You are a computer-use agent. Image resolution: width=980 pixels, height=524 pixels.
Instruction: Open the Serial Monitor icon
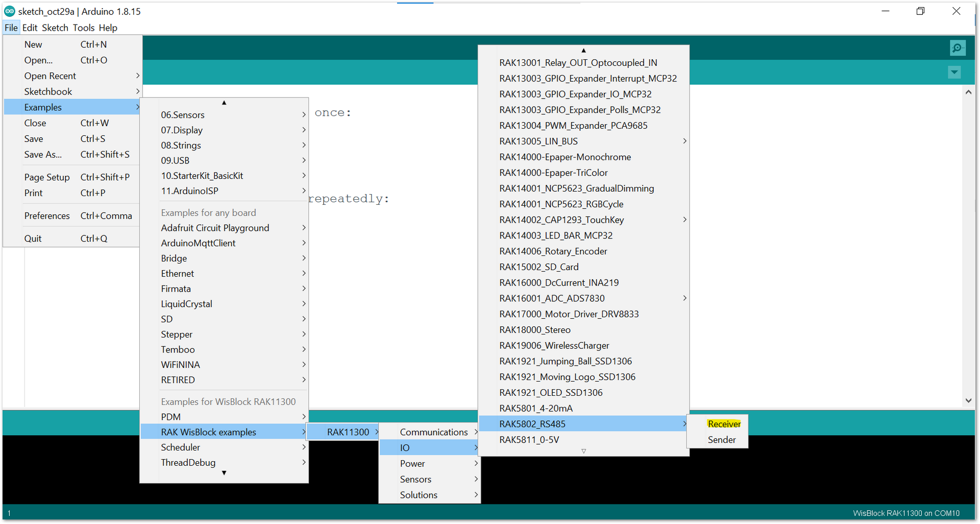tap(958, 48)
